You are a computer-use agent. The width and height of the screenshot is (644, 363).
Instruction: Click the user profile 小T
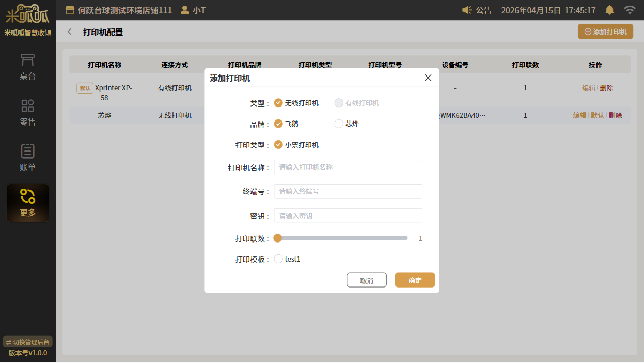pyautogui.click(x=193, y=10)
